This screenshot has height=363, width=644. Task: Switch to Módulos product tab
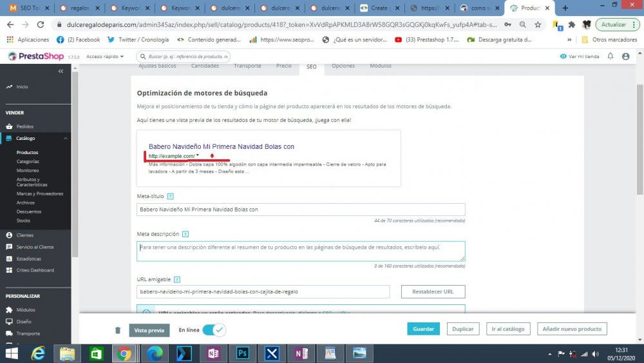pos(381,66)
